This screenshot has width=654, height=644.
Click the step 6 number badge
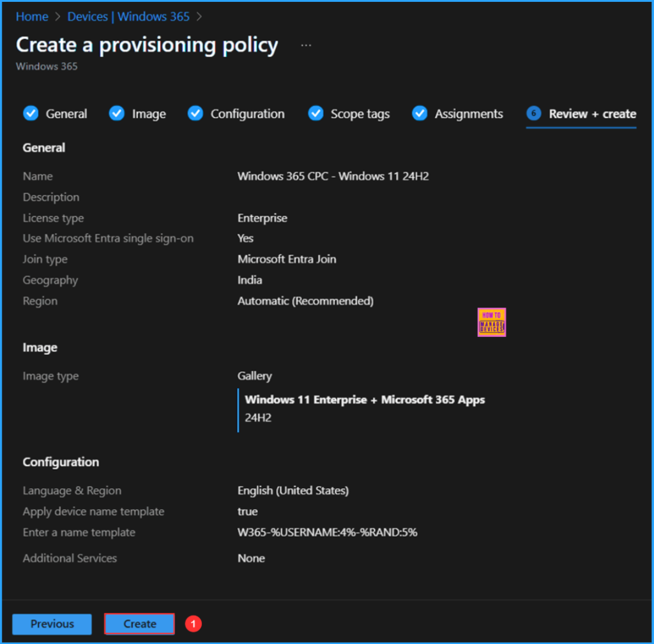pyautogui.click(x=534, y=114)
